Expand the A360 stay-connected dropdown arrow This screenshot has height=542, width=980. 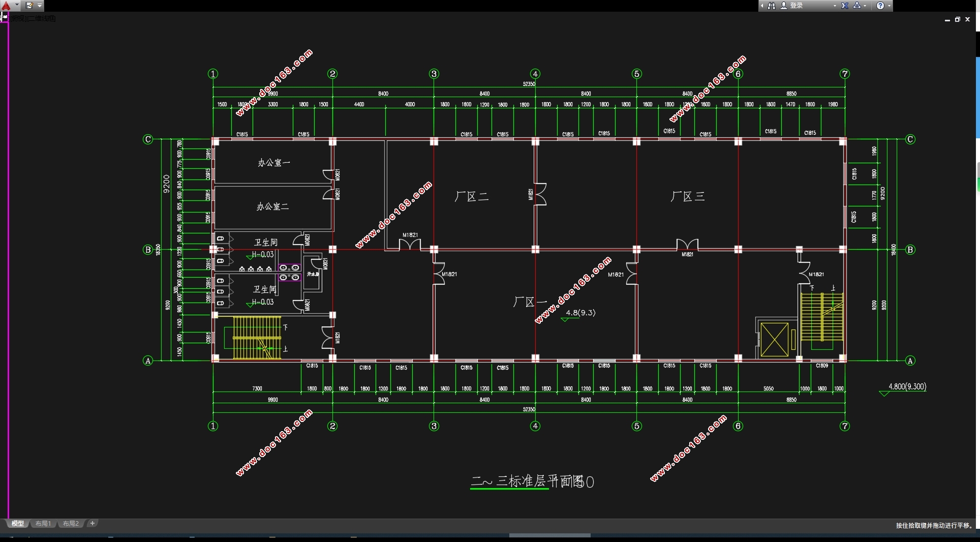pyautogui.click(x=865, y=6)
